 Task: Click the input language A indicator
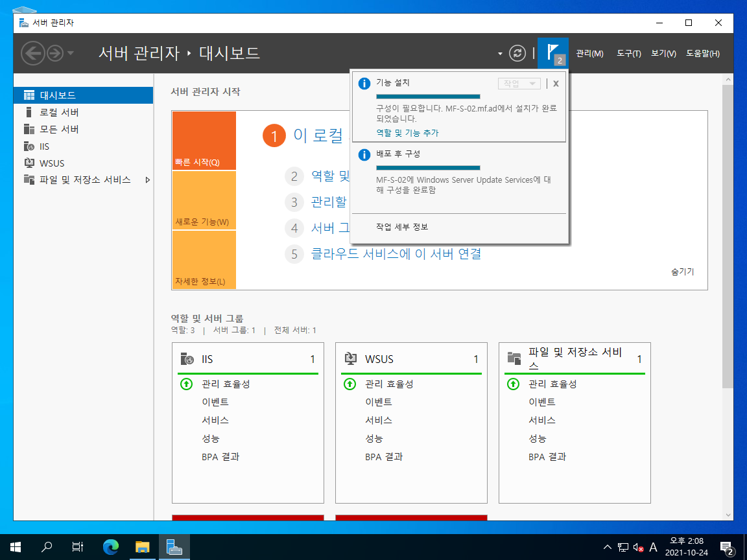[x=653, y=548]
